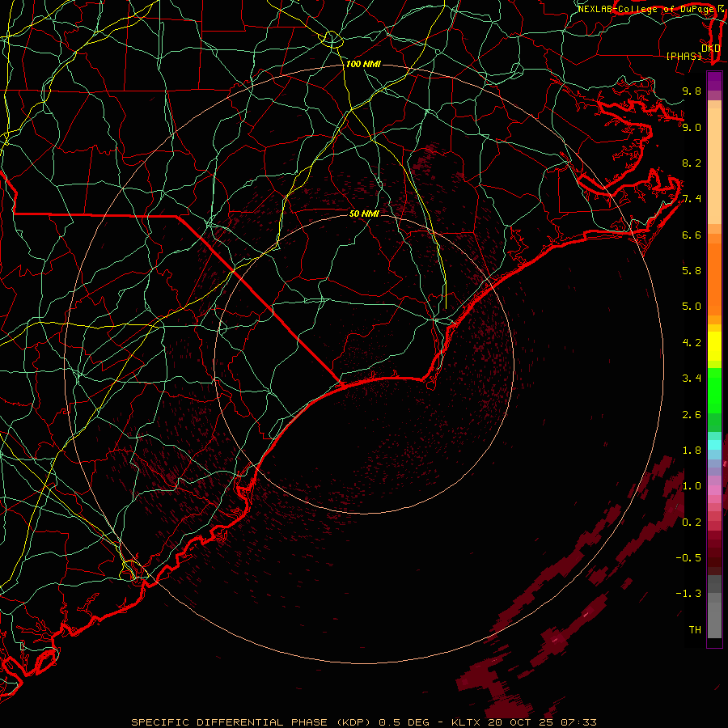This screenshot has height=728, width=728.
Task: Click the -1.3 value on the color scale
Action: click(688, 594)
